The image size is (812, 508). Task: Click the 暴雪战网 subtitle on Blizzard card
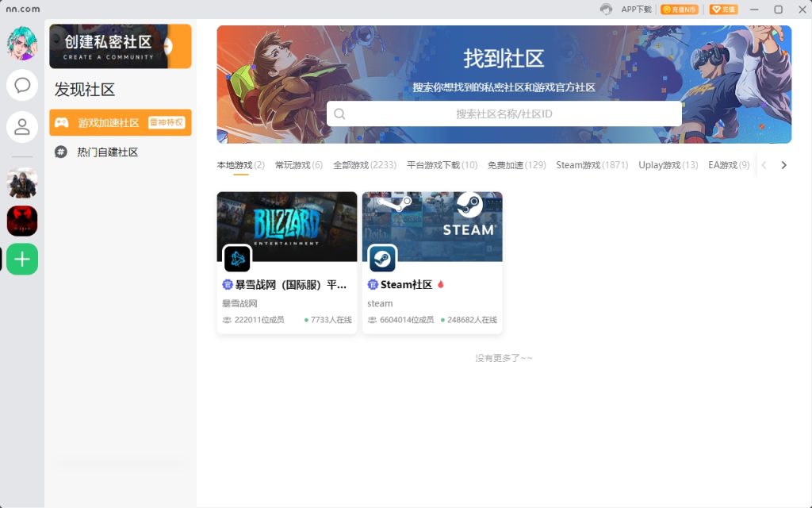click(239, 304)
